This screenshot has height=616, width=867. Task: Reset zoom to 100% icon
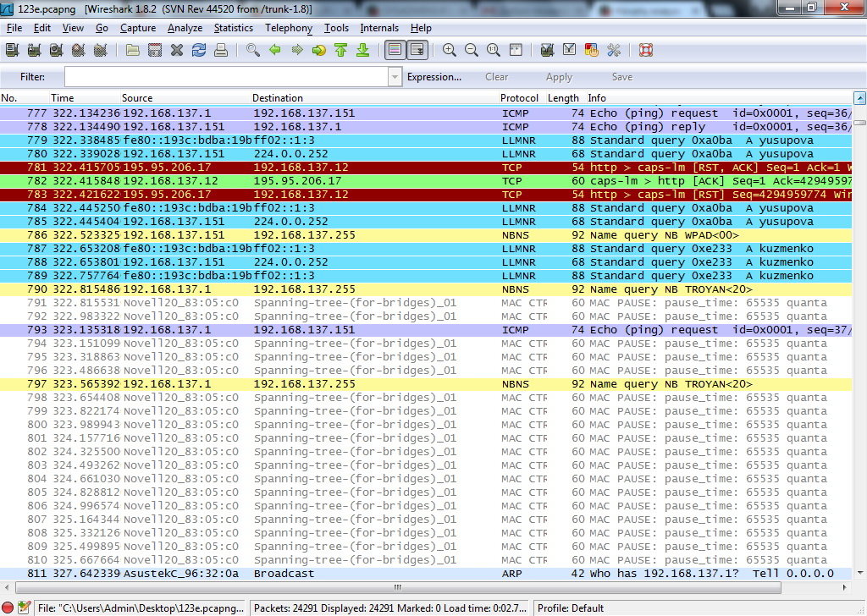494,50
